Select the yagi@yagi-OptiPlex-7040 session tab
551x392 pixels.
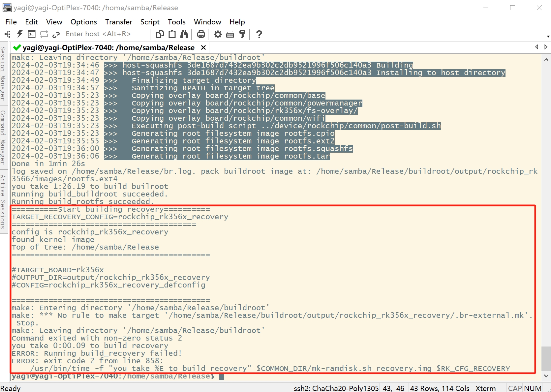(x=108, y=47)
